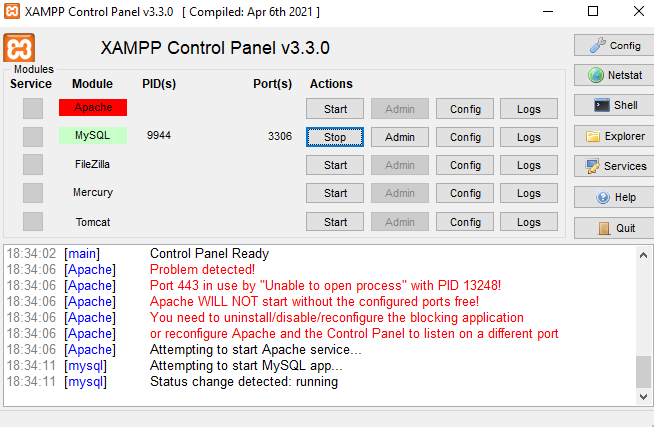The height and width of the screenshot is (427, 654).
Task: Toggle the MySQL service checkbox
Action: 33,136
